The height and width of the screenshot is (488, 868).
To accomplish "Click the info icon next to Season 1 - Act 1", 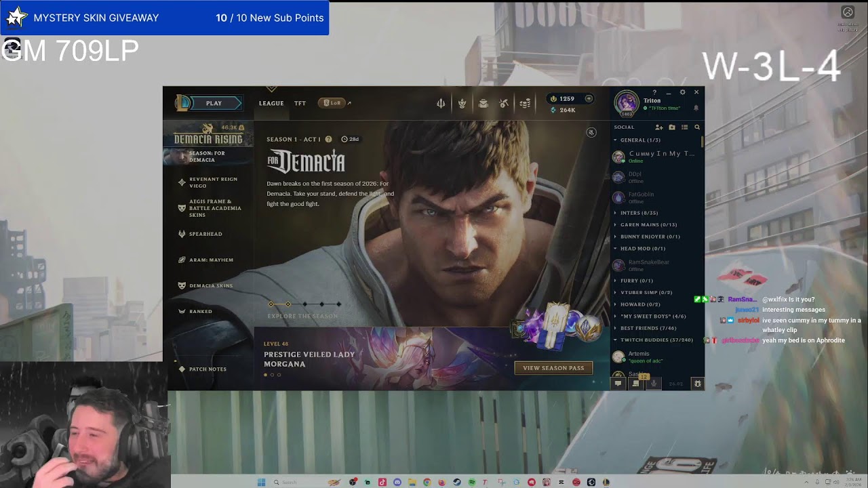I will 328,139.
